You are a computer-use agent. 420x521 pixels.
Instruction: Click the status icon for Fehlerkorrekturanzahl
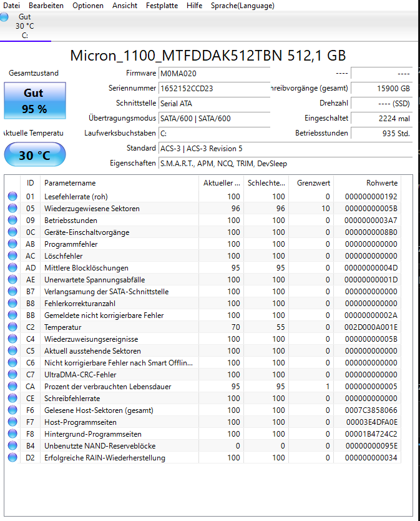12,304
